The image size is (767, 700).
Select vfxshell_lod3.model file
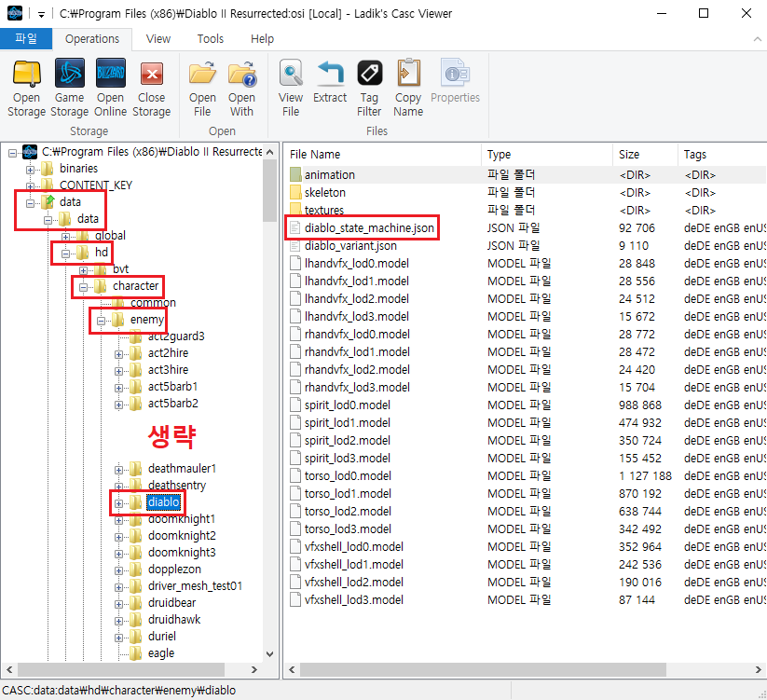click(526, 599)
